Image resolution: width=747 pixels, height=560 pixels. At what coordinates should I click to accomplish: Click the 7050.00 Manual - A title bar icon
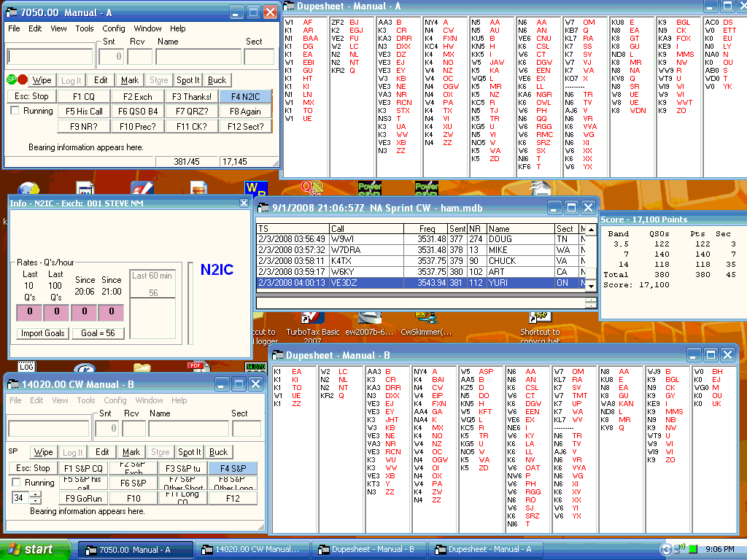12,12
